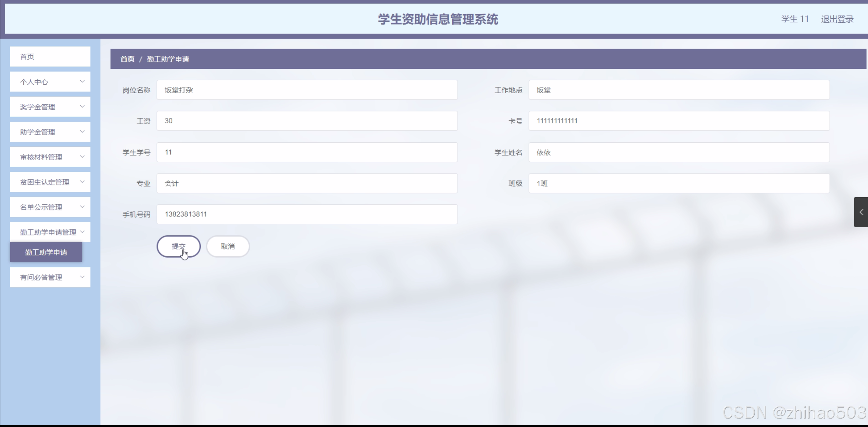Click the 手机号码 input field
Image resolution: width=868 pixels, height=427 pixels.
point(307,214)
